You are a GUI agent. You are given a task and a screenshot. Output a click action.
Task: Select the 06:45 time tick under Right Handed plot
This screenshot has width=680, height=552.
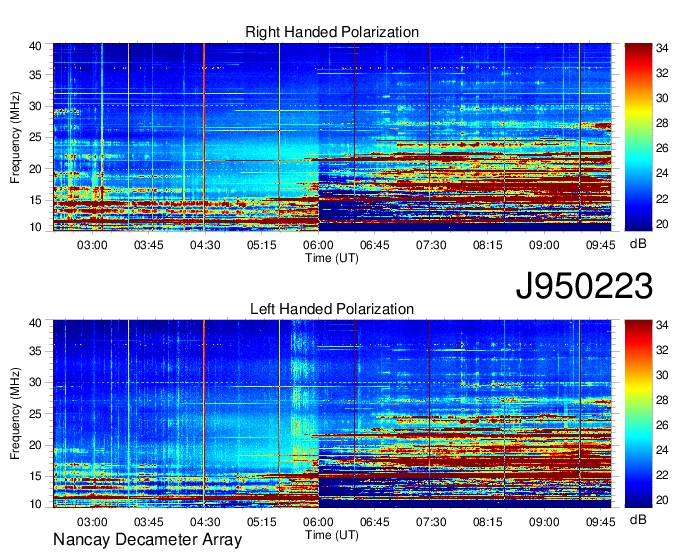(x=375, y=245)
